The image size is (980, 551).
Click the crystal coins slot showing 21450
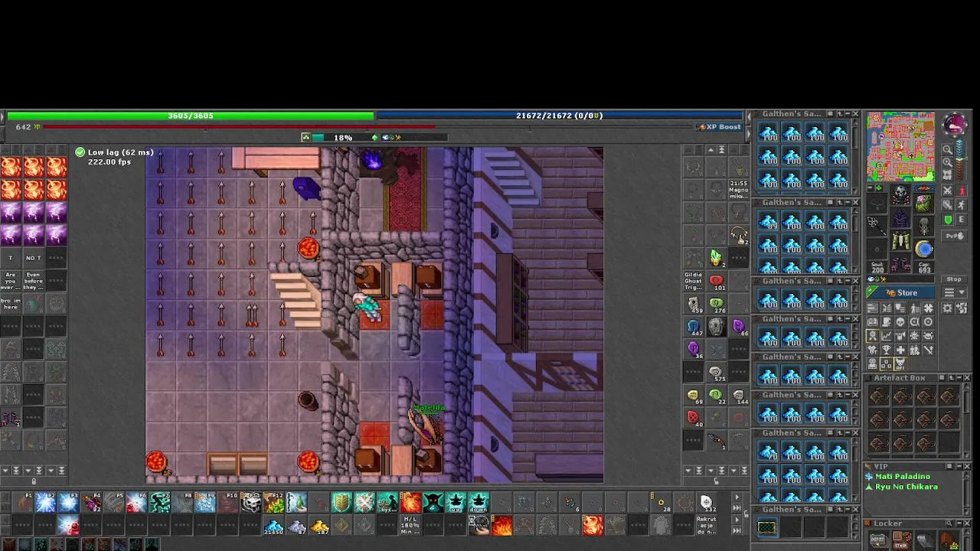tap(273, 526)
